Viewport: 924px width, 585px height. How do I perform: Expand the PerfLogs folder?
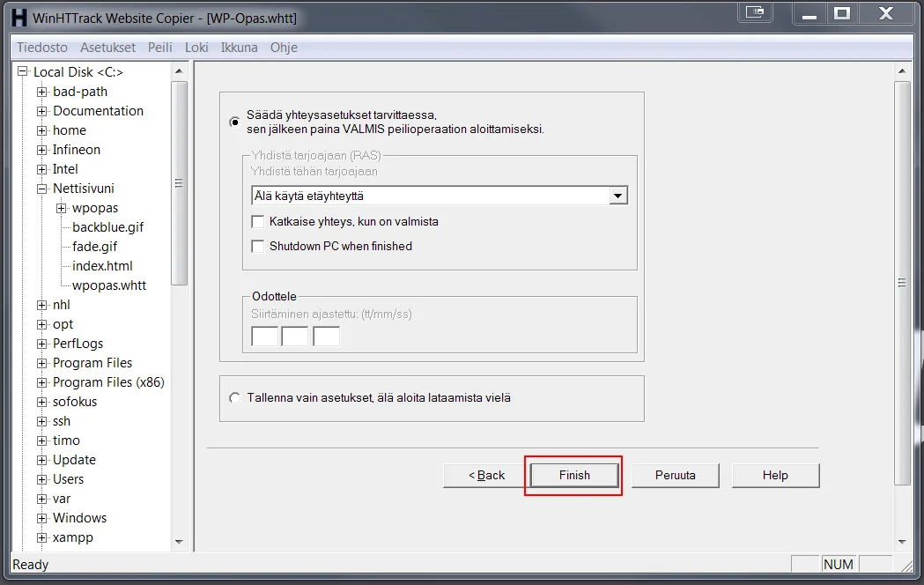click(x=41, y=344)
